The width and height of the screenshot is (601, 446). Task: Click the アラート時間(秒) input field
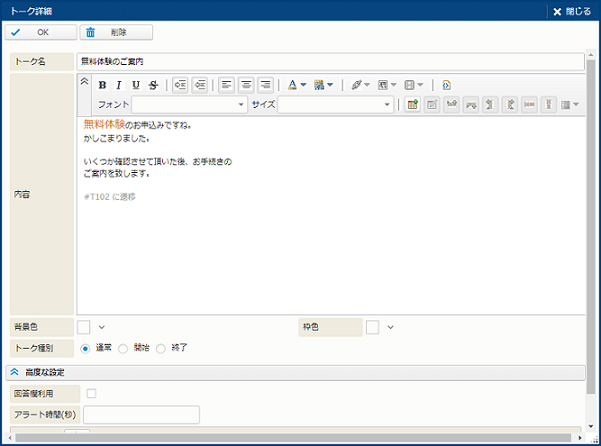tap(141, 414)
